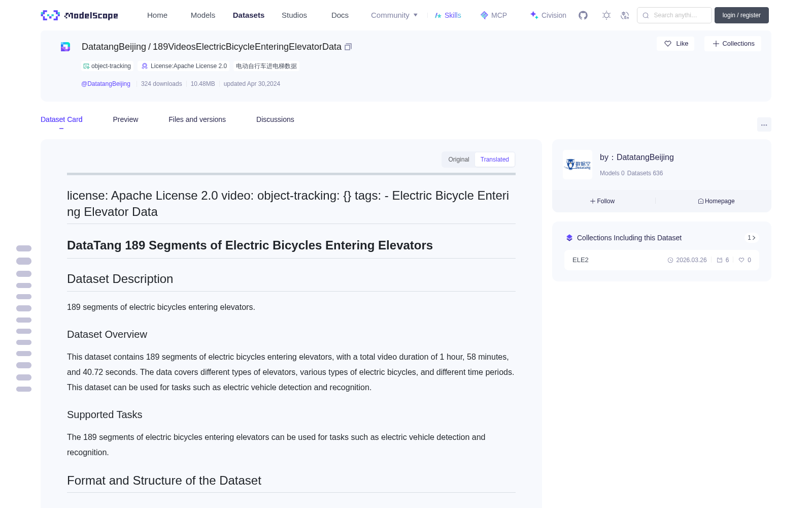Image resolution: width=812 pixels, height=508 pixels.
Task: Click the ModelScope logo
Action: click(79, 15)
